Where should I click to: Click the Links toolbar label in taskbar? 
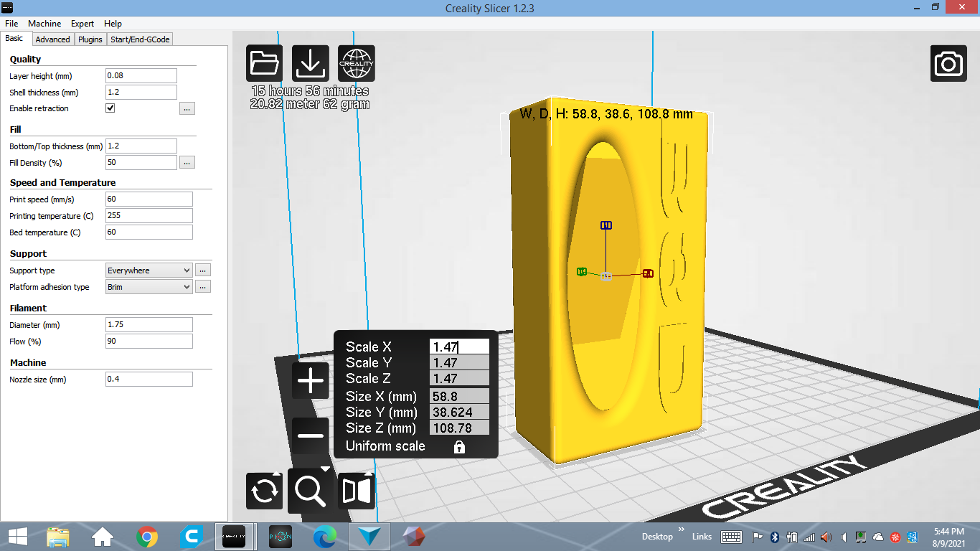point(702,537)
